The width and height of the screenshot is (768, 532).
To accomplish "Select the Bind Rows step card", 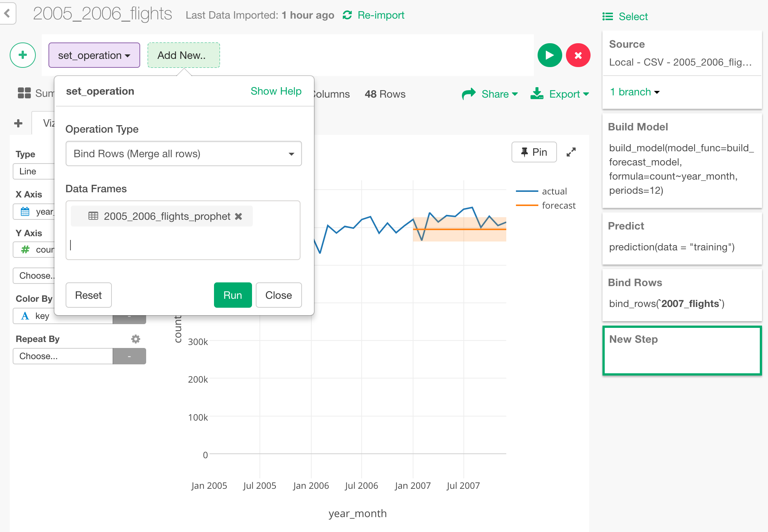I will pos(682,295).
